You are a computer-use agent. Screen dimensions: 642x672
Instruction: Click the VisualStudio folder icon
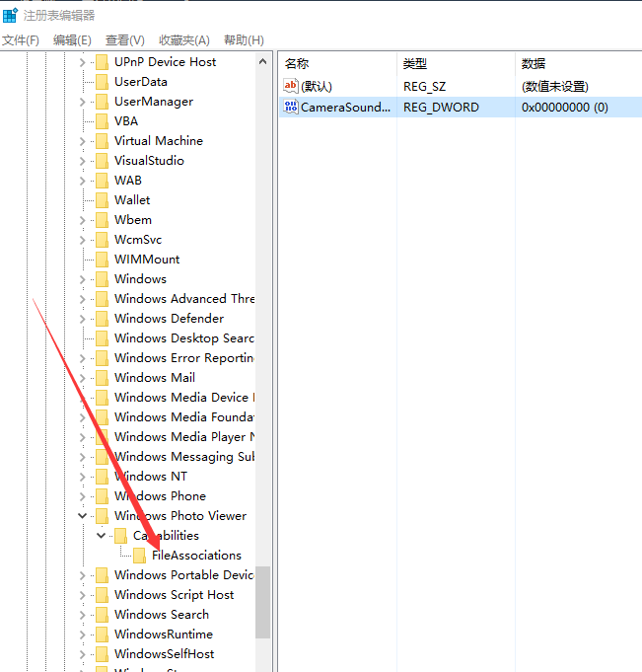[x=102, y=161]
